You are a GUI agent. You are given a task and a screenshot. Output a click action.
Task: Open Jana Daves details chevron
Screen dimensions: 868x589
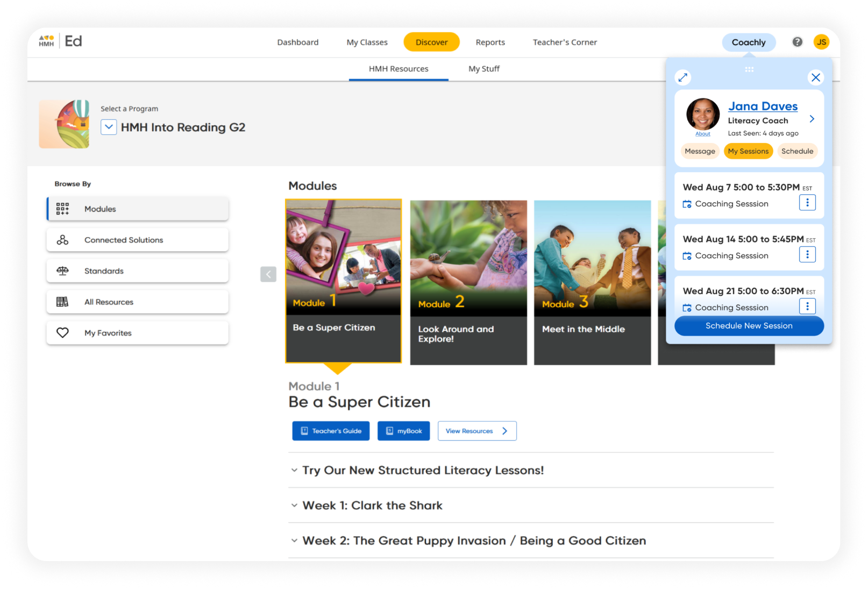point(812,119)
